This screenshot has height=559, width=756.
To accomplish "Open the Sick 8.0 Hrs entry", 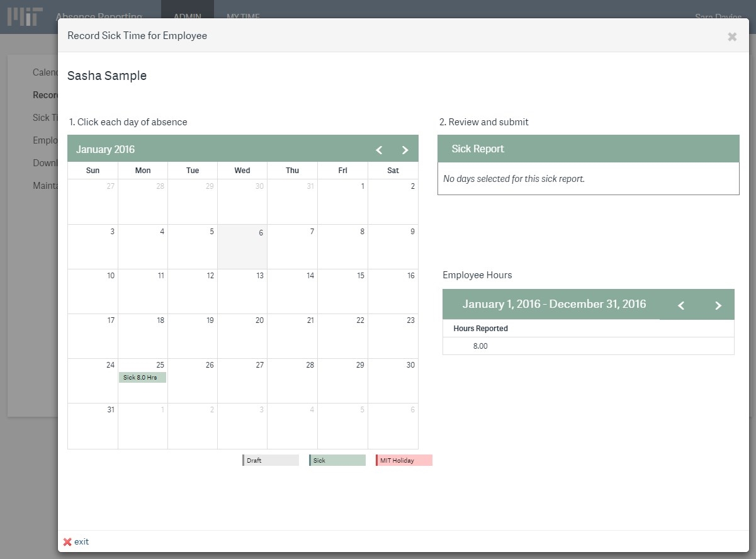I will pos(142,378).
